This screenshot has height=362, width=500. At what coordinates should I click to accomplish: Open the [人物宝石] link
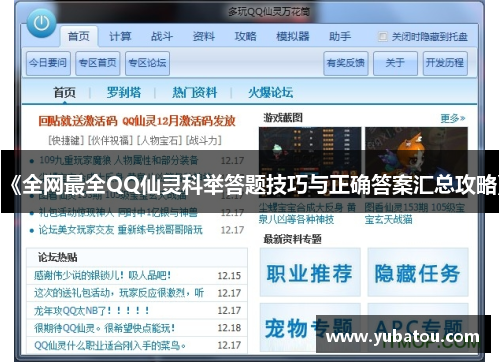coord(159,140)
